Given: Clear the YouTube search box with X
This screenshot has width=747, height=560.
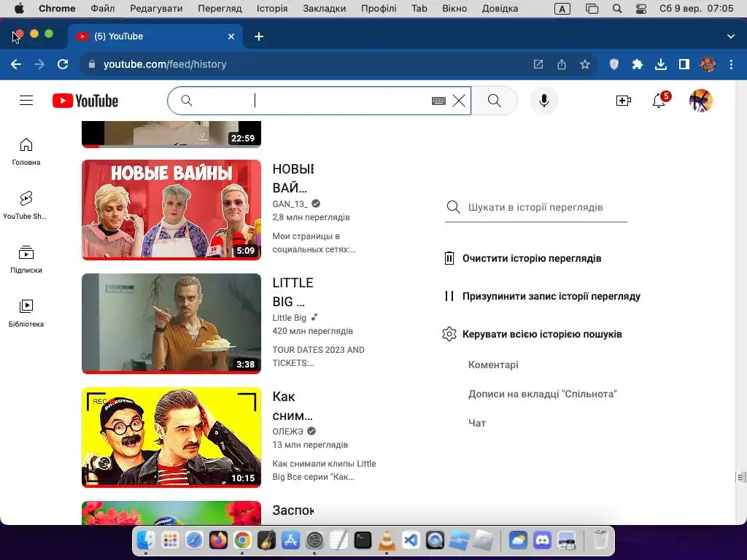Looking at the screenshot, I should click(x=459, y=101).
